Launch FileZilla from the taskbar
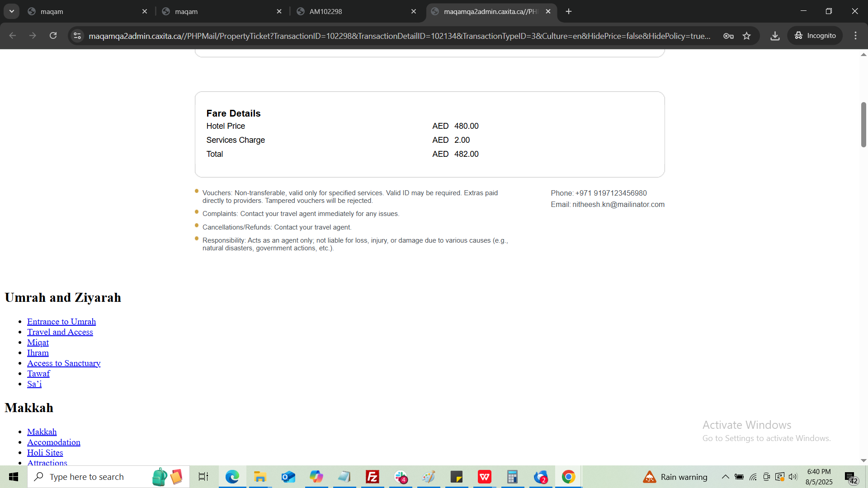Image resolution: width=868 pixels, height=488 pixels. [x=372, y=477]
